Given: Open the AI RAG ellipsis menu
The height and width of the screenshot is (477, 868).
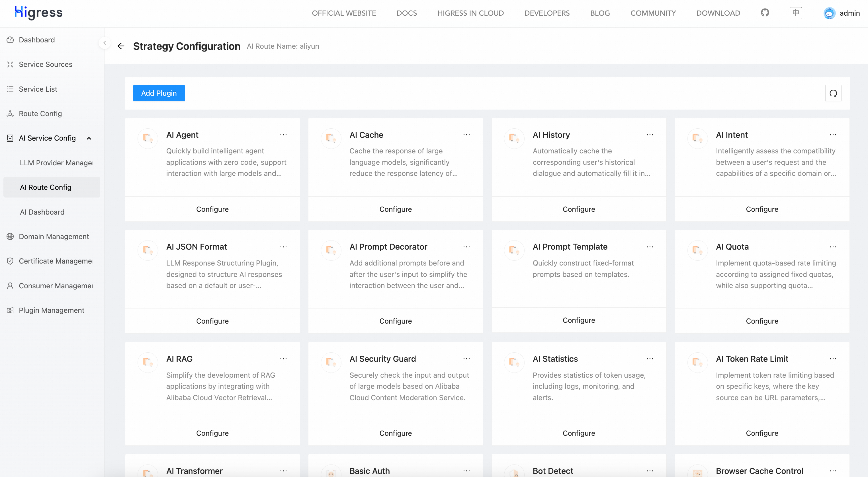Looking at the screenshot, I should (x=283, y=359).
